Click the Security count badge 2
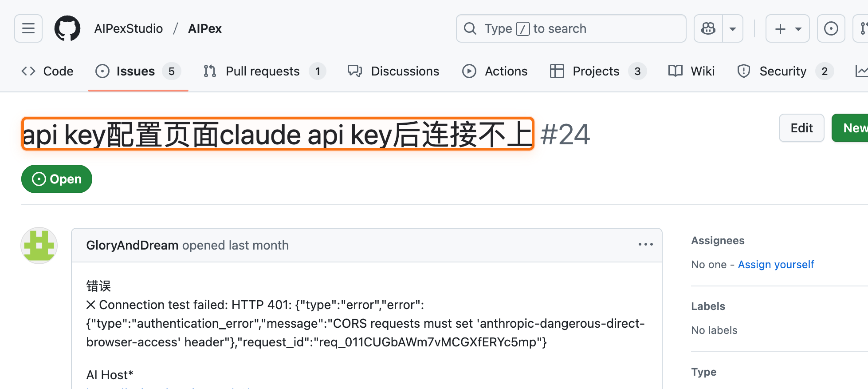This screenshot has height=389, width=868. point(825,71)
